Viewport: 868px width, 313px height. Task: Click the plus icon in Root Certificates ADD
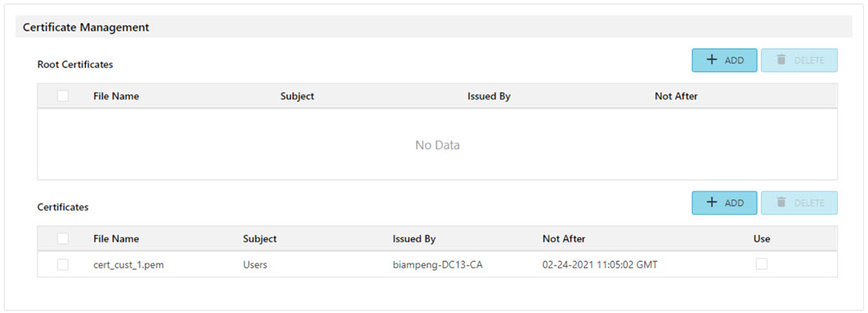(x=712, y=60)
